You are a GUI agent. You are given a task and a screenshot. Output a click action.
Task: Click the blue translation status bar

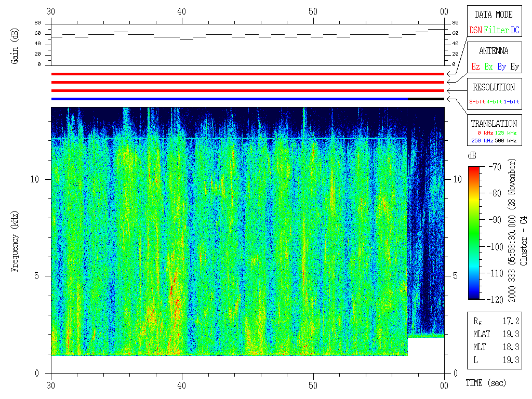[229, 99]
